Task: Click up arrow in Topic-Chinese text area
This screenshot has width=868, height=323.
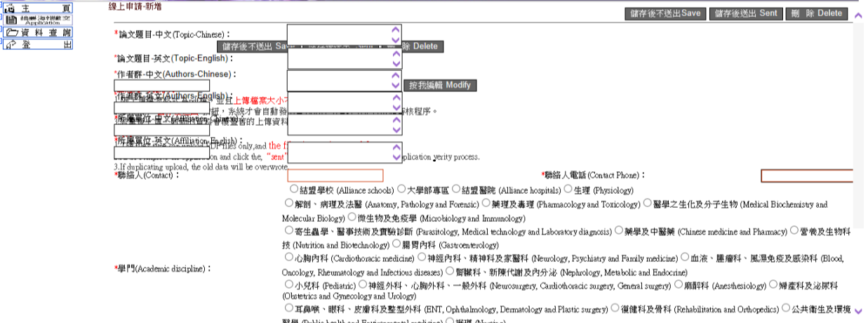Action: 396,30
